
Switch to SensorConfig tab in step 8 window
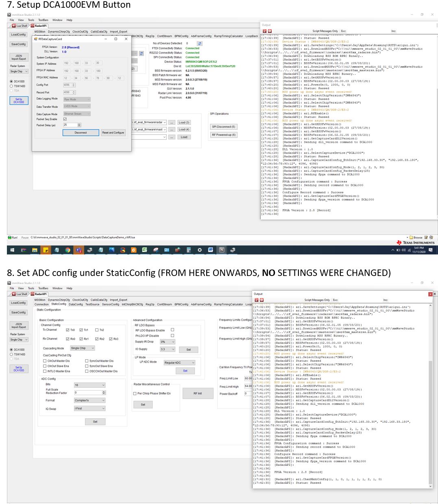pos(111,304)
